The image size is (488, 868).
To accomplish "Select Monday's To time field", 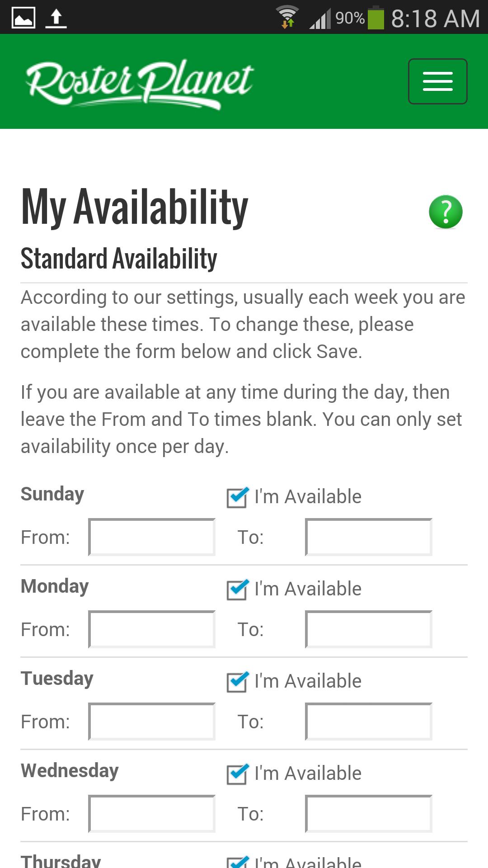I will 369,629.
